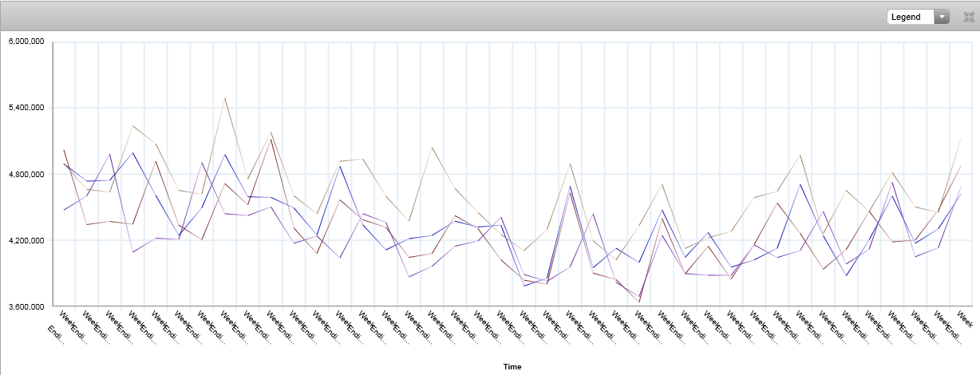Open the Legend dropdown menu
This screenshot has height=375, width=980.
tap(918, 17)
